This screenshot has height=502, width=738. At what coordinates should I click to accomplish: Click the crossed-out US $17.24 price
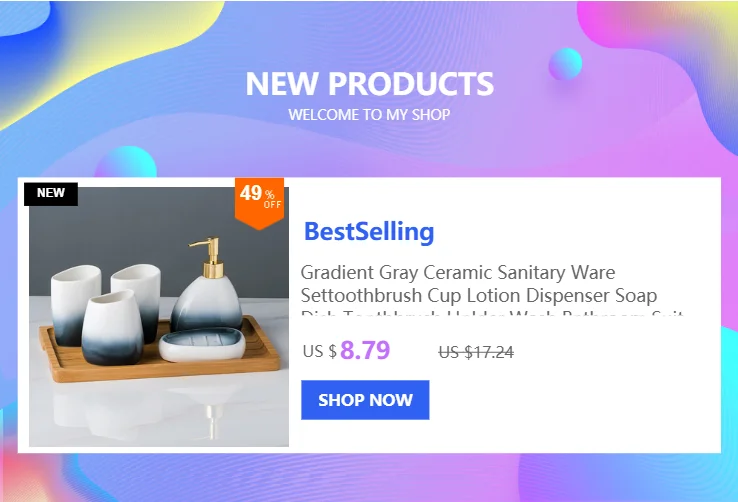476,352
